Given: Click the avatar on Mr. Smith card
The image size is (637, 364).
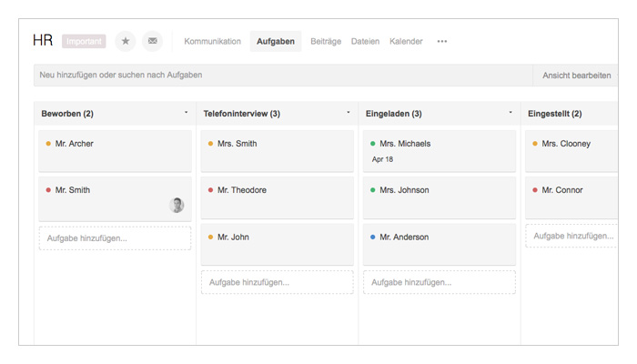Looking at the screenshot, I should coord(177,206).
